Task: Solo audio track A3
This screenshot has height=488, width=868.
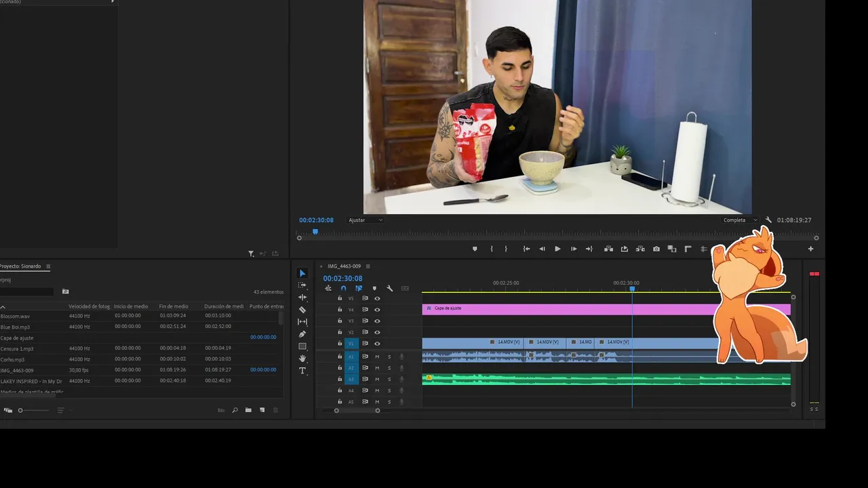Action: (389, 379)
